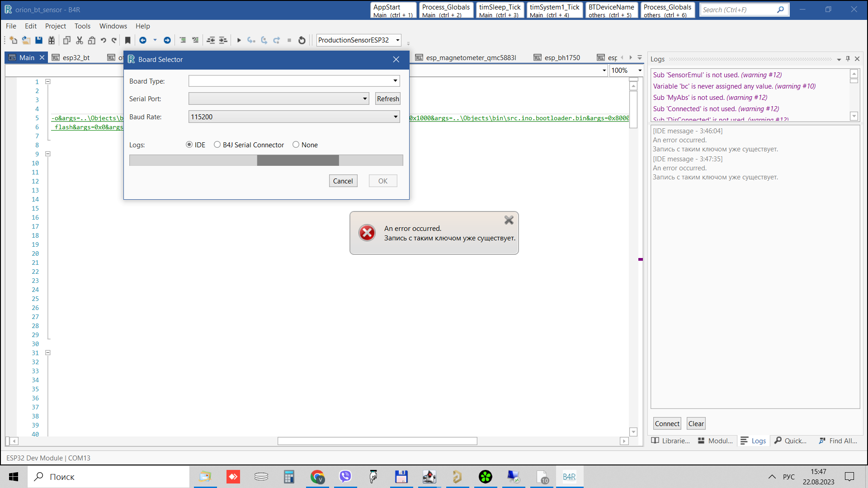
Task: Collapse the code region at line 31
Action: pyautogui.click(x=47, y=353)
